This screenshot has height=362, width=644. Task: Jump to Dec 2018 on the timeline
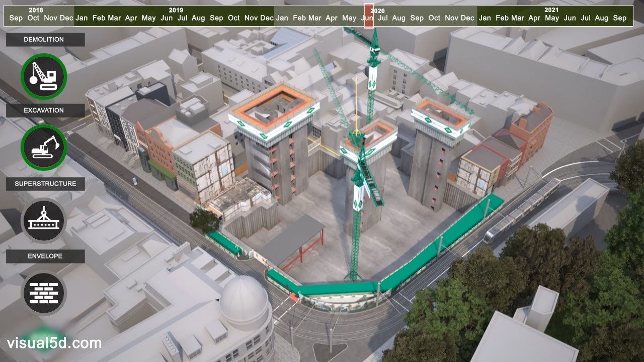click(66, 18)
